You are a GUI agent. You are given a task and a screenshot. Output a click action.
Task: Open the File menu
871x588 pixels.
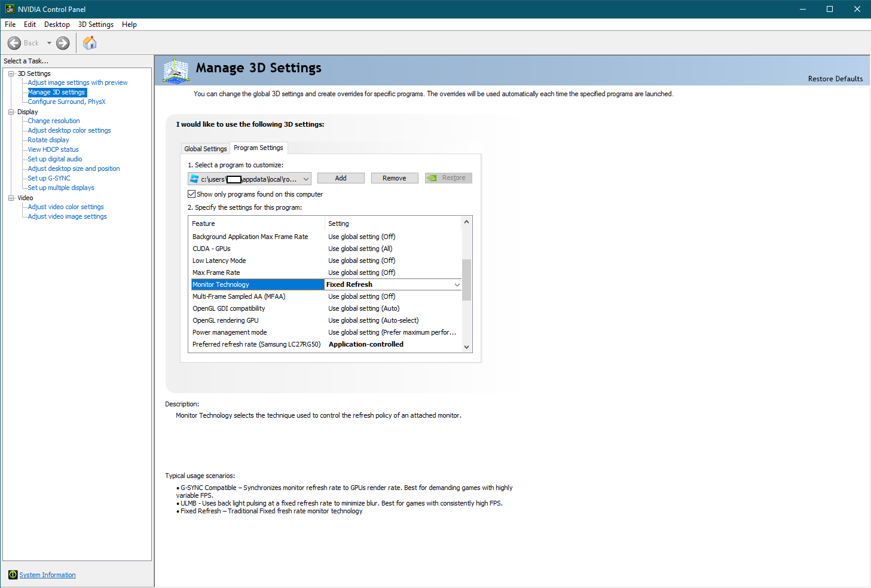[10, 24]
